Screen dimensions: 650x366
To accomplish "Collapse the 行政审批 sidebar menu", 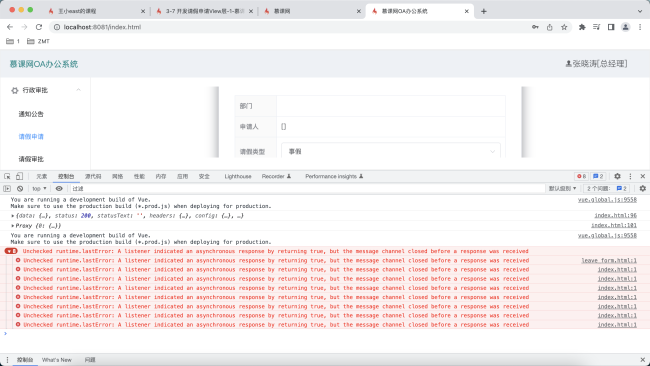I will (x=45, y=90).
